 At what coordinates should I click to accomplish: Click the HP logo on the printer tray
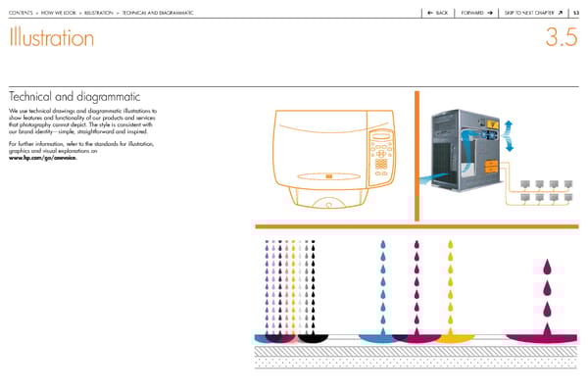pos(330,177)
